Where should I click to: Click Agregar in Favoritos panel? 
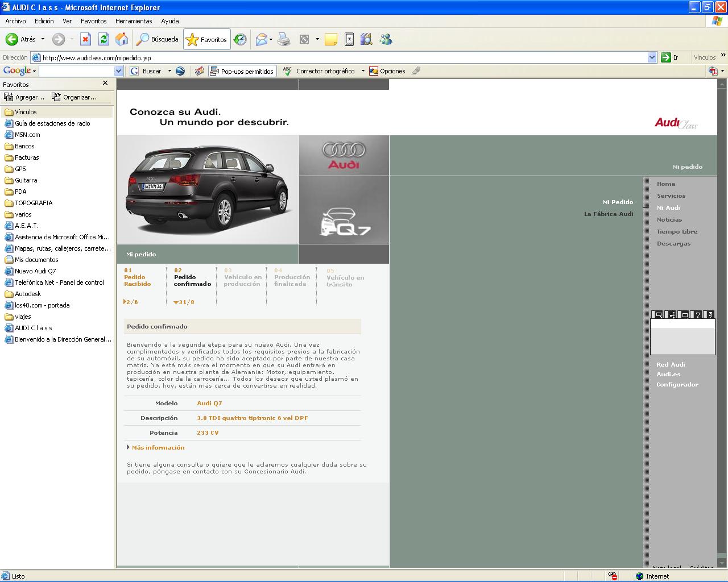[24, 97]
